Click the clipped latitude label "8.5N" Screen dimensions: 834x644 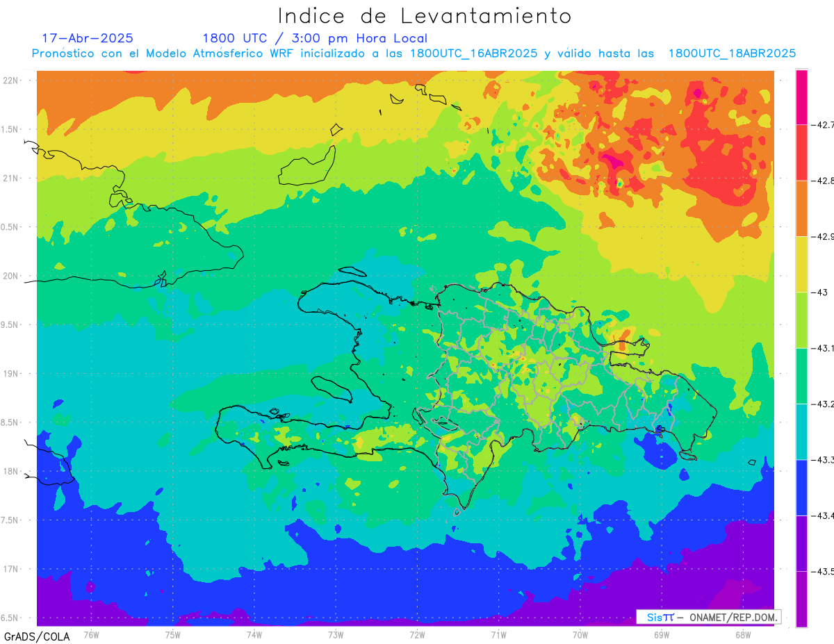click(10, 422)
